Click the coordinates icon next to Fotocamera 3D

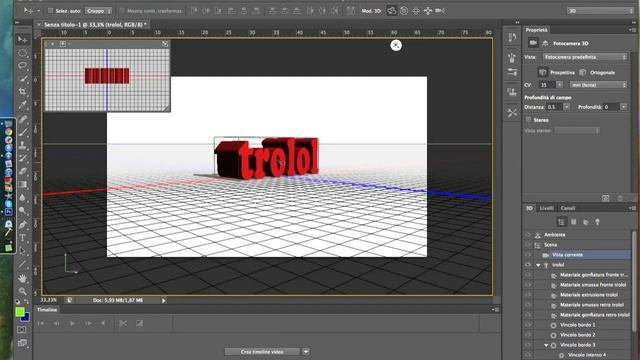(x=545, y=43)
